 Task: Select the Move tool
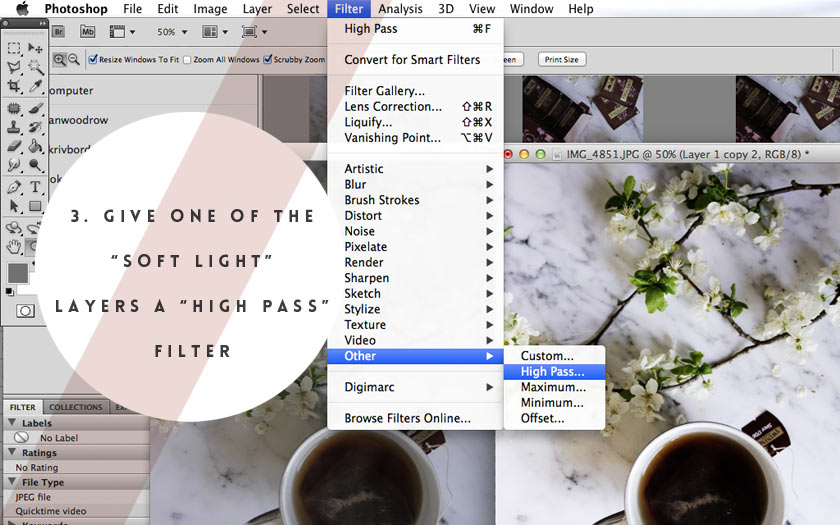pyautogui.click(x=35, y=49)
